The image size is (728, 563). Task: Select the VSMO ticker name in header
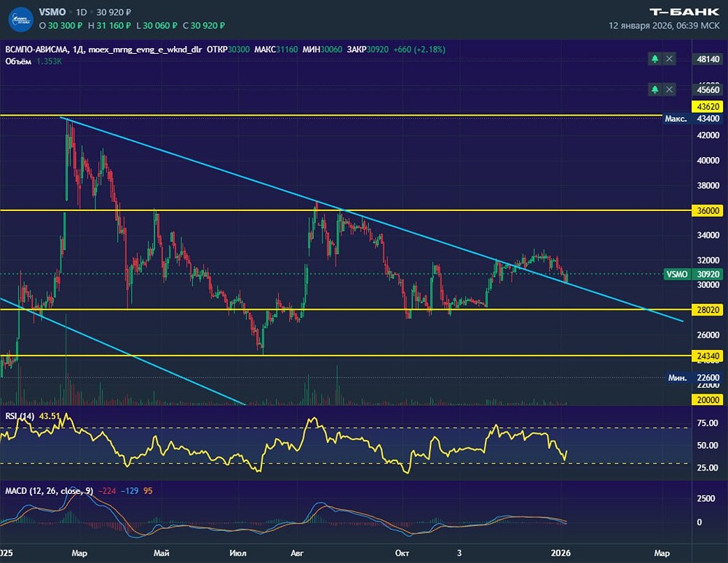(52, 12)
